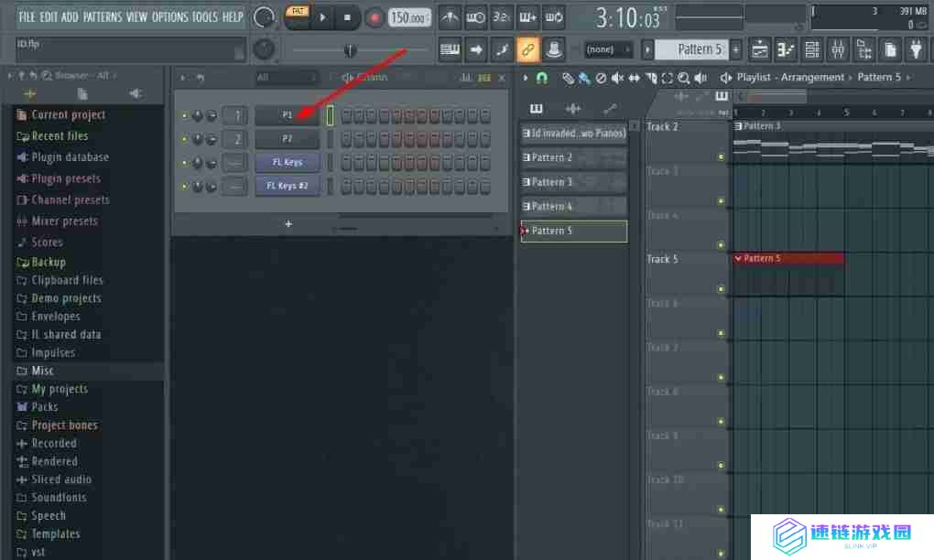Select the playlist Slip tool
This screenshot has width=934, height=560.
pyautogui.click(x=635, y=78)
